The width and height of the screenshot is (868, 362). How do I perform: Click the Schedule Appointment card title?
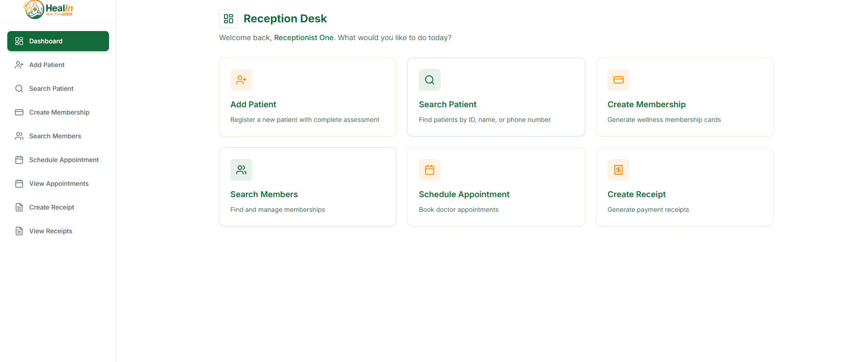[x=464, y=194]
